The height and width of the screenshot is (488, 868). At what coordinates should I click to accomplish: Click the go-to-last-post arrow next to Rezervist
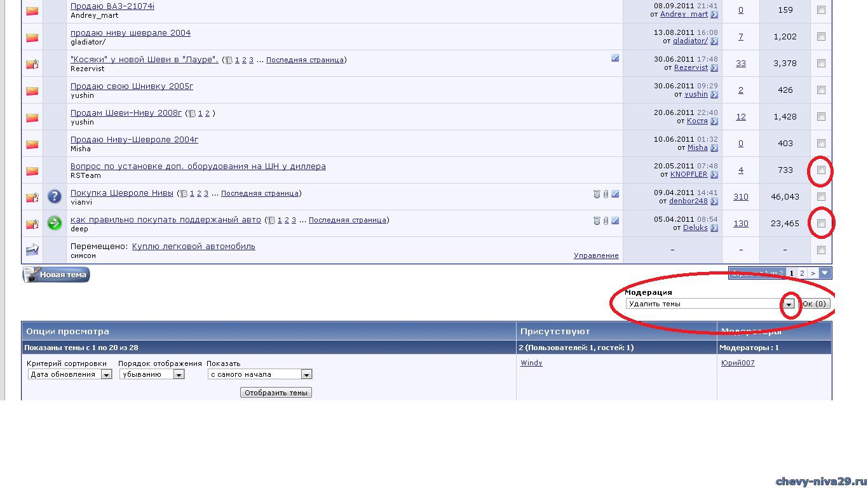pyautogui.click(x=714, y=68)
